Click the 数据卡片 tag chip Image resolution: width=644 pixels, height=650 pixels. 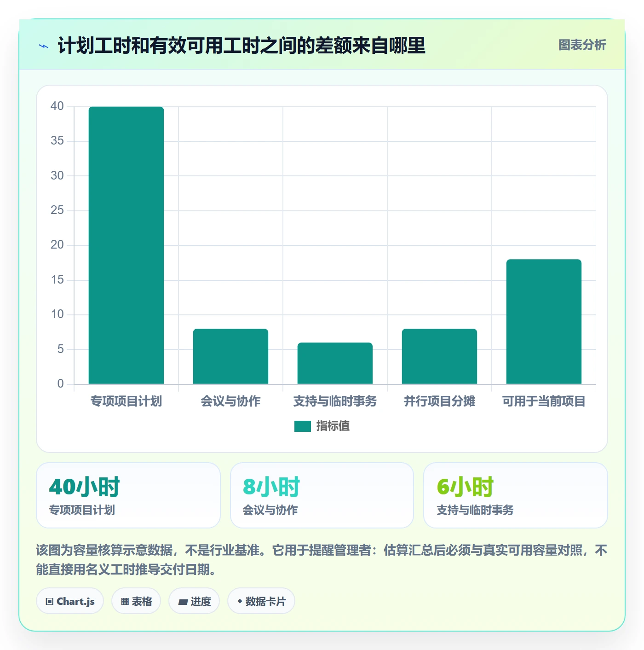tap(261, 601)
